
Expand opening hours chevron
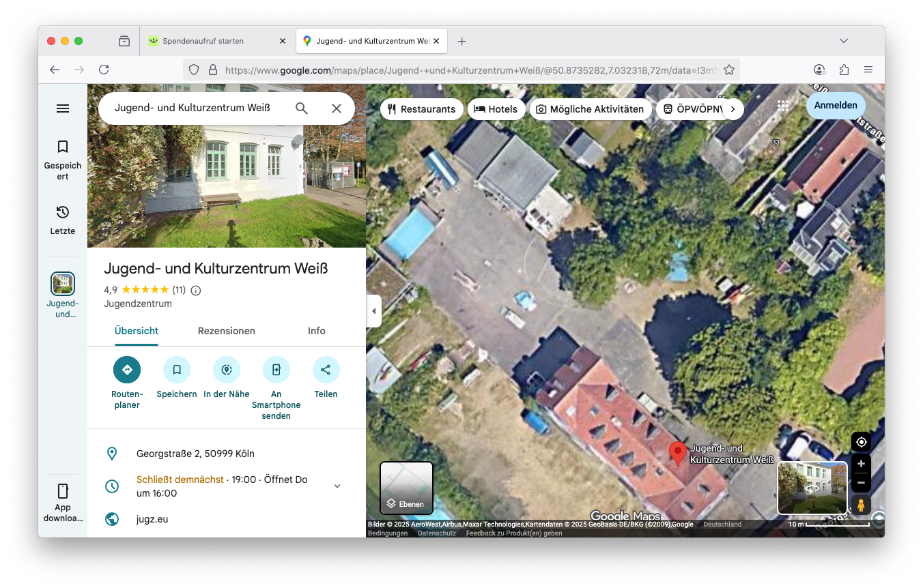pyautogui.click(x=337, y=486)
